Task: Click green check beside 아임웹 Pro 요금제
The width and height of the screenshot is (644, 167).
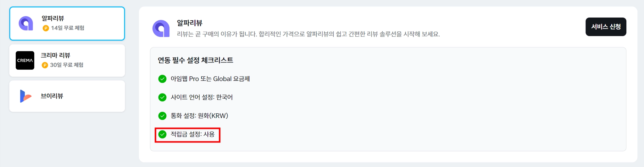Action: tap(162, 79)
